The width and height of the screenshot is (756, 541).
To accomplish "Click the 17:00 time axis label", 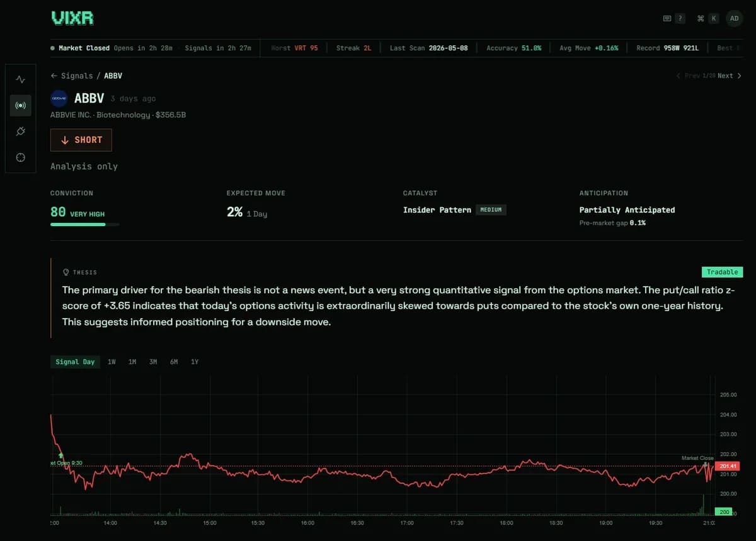I will (406, 523).
